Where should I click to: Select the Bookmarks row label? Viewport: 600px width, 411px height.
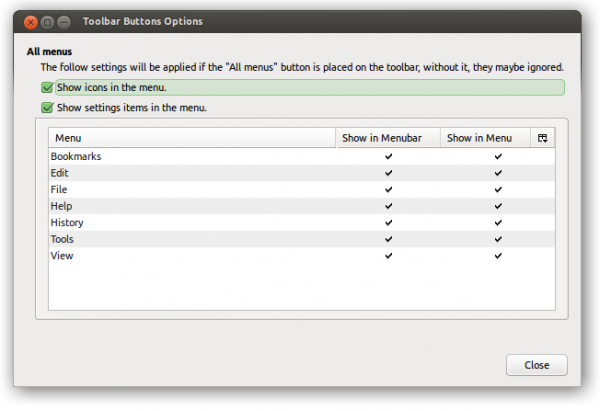point(76,156)
